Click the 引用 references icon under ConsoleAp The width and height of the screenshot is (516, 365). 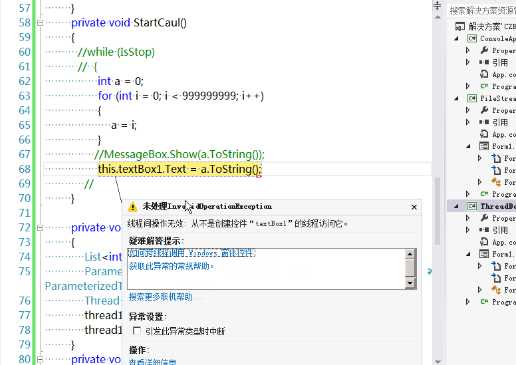484,62
